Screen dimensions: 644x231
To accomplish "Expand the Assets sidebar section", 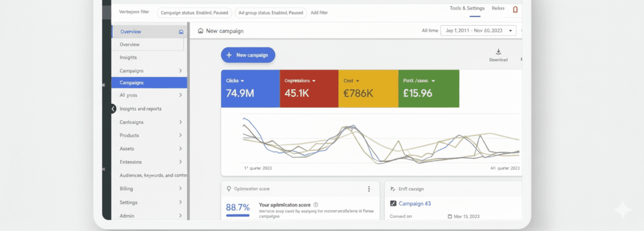I will [180, 149].
